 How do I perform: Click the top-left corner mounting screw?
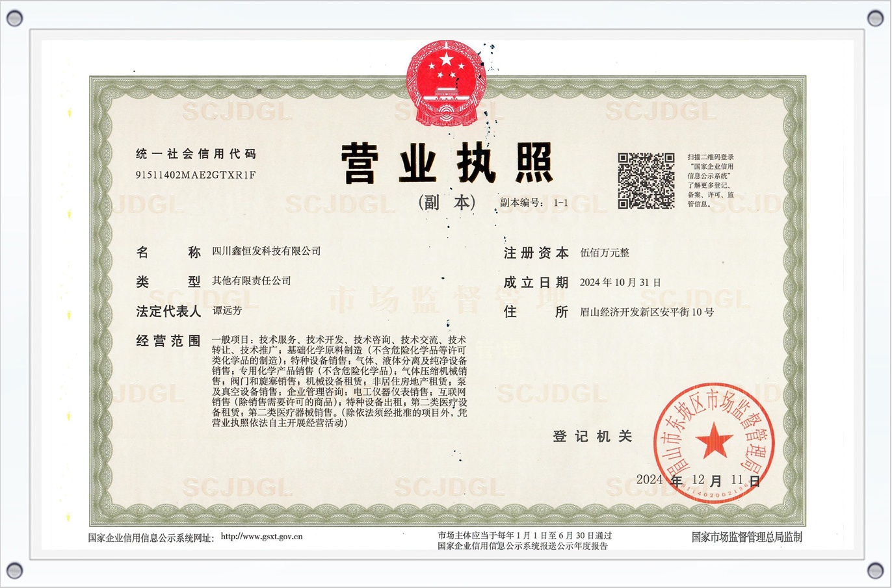pyautogui.click(x=14, y=18)
